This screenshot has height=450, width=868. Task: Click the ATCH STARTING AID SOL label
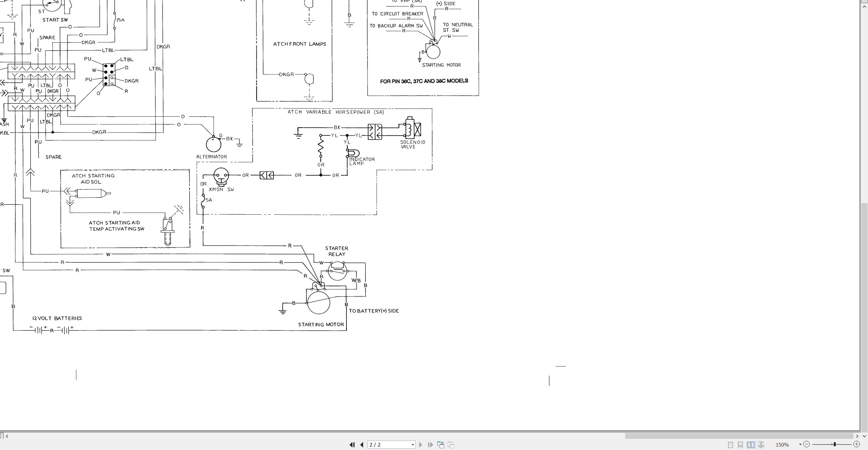pyautogui.click(x=93, y=179)
